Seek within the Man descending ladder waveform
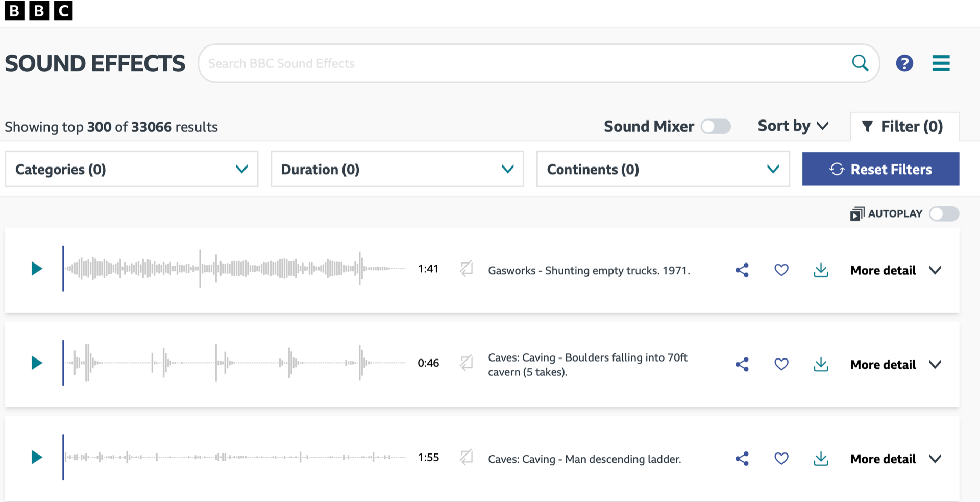980x502 pixels. tap(234, 457)
